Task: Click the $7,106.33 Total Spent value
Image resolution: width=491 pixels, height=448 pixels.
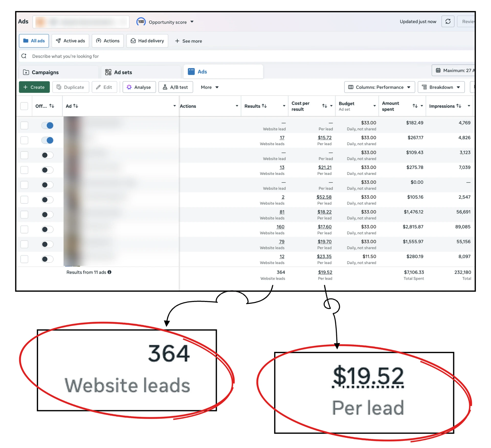Action: click(x=414, y=272)
